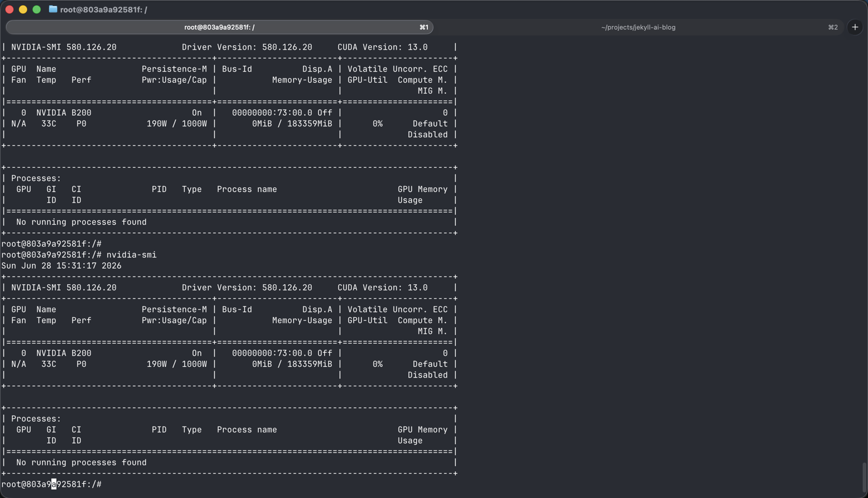Minimize the window with yellow button
This screenshot has width=868, height=498.
[23, 9]
